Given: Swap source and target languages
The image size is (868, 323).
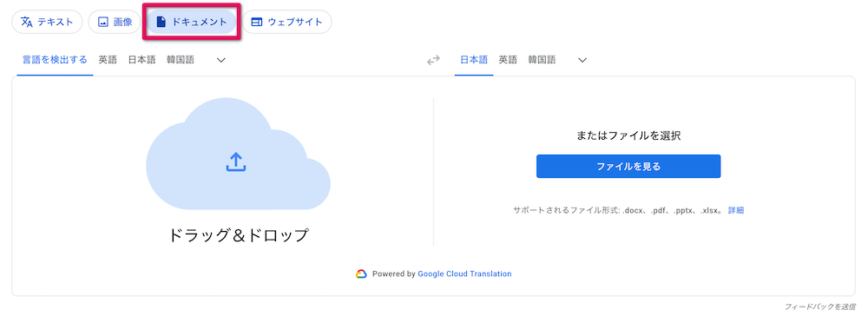Looking at the screenshot, I should pos(433,61).
